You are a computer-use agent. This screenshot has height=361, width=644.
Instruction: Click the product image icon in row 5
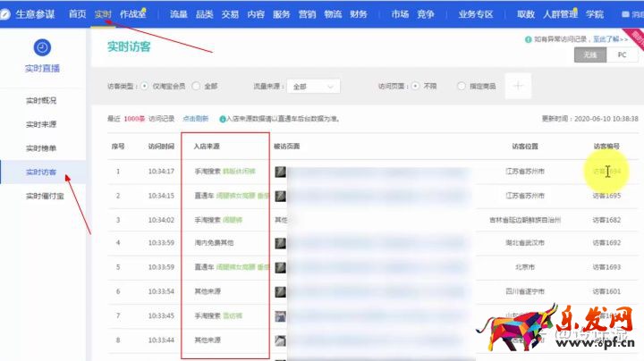click(280, 267)
